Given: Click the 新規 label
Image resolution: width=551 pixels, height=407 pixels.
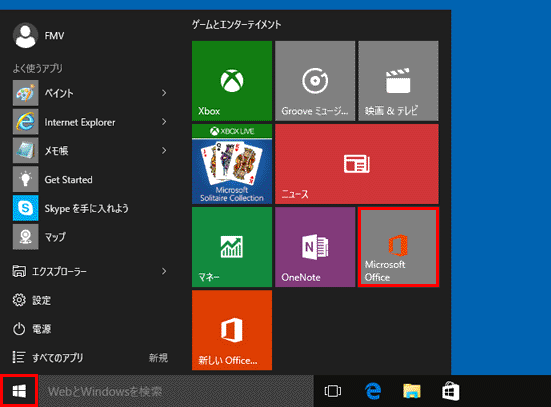Looking at the screenshot, I should tap(158, 358).
